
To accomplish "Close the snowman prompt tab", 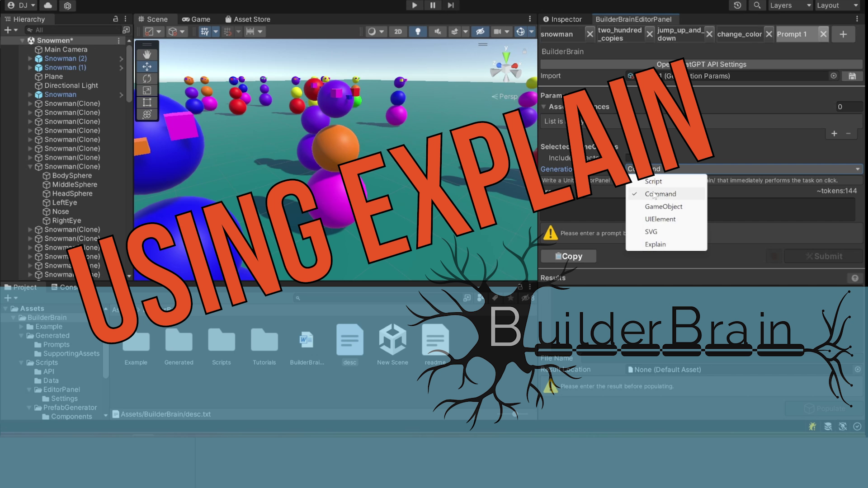I will pyautogui.click(x=590, y=34).
